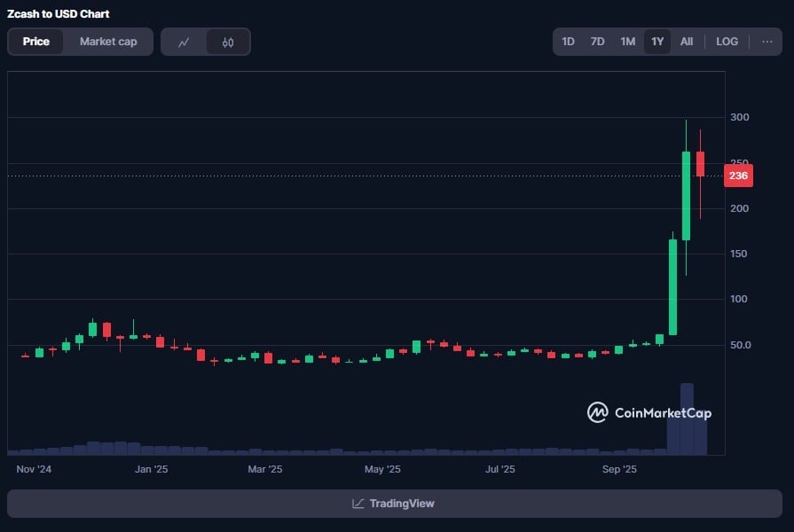Click the tallest green candlestick near 260
The width and height of the screenshot is (794, 532).
(x=686, y=195)
